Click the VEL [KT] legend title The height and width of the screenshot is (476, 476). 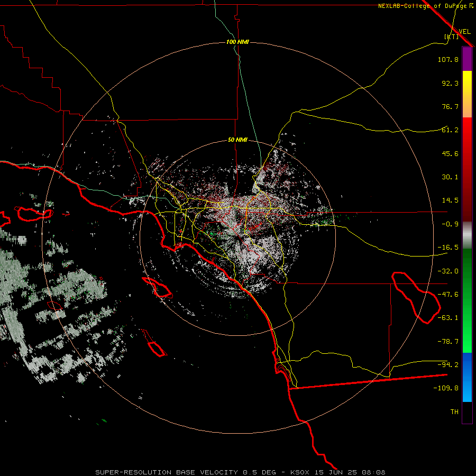(x=459, y=34)
